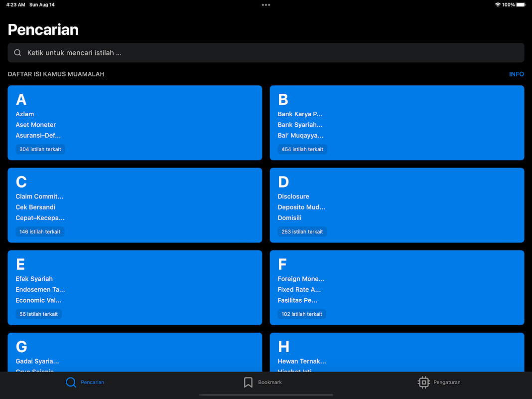Viewport: 532px width, 399px height.
Task: Switch to the Bookmark tab label
Action: click(269, 382)
